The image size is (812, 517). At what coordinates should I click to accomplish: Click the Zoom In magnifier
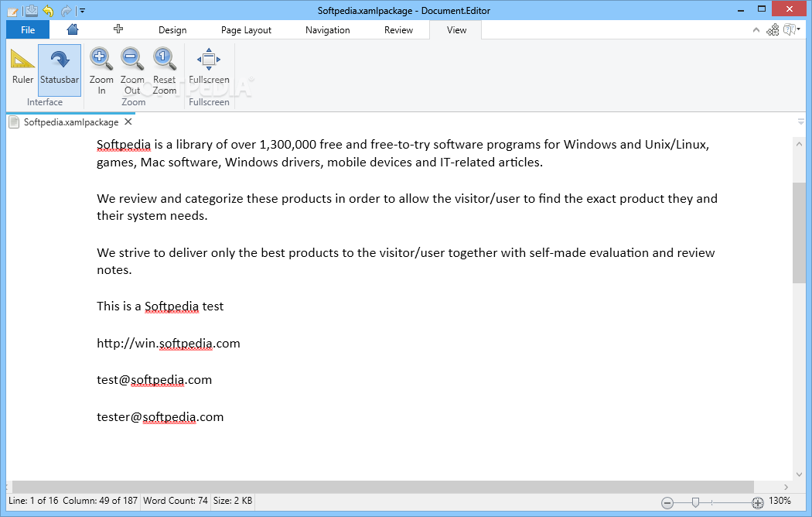pyautogui.click(x=101, y=71)
